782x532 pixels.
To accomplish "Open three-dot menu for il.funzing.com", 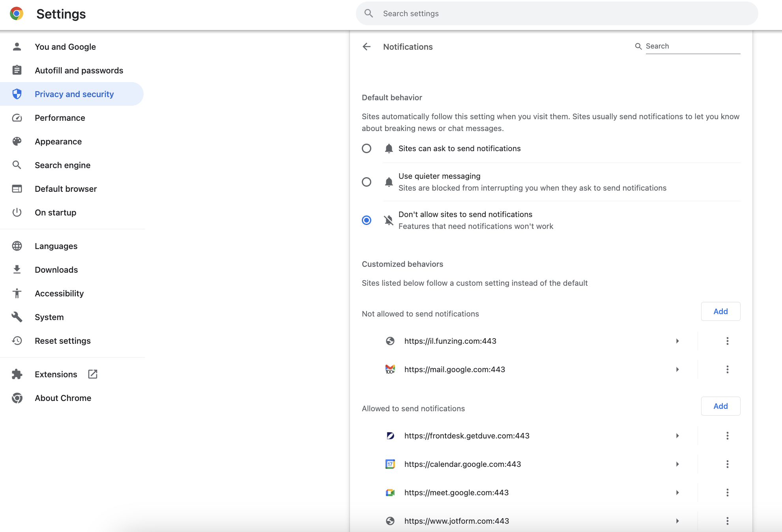I will pos(727,341).
